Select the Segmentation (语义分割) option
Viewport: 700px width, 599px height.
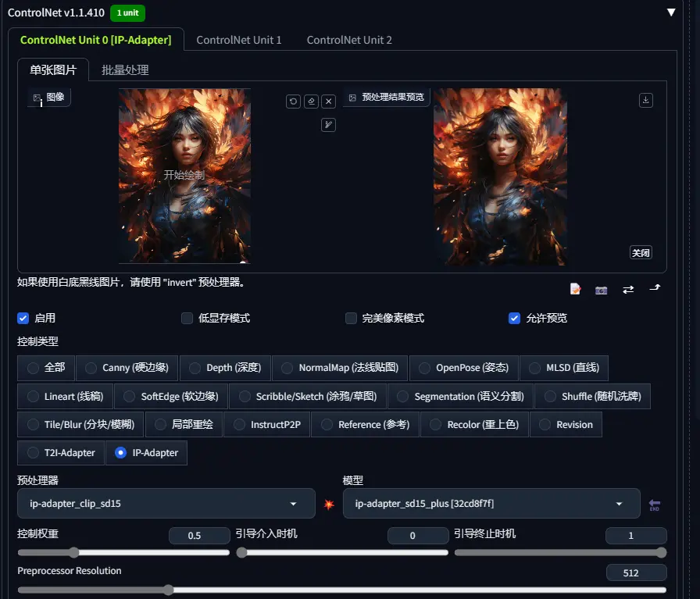click(x=461, y=397)
